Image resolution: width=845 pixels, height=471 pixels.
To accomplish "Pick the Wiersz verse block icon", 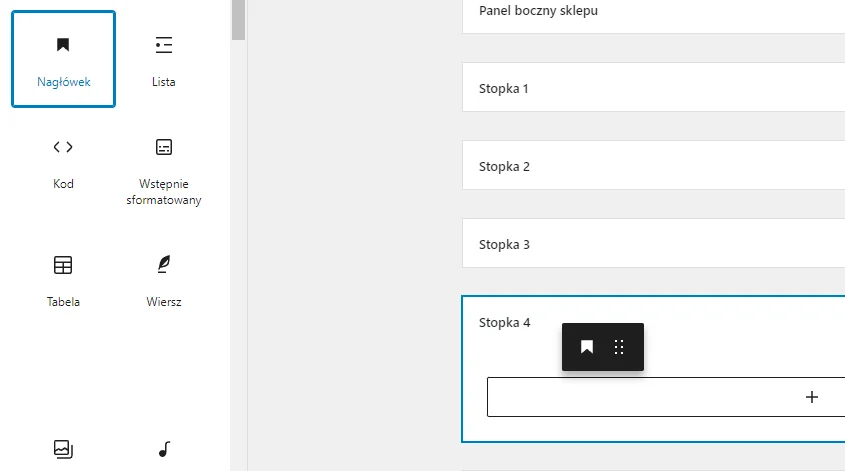I will click(164, 265).
